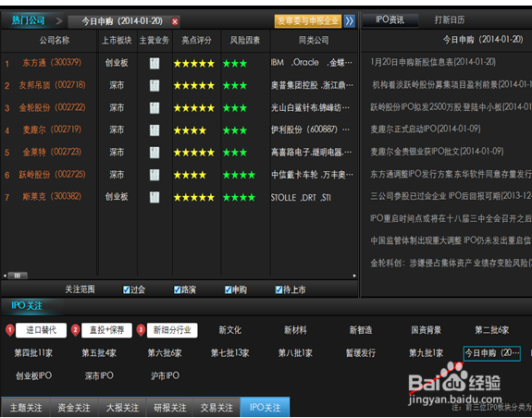Image resolution: width=532 pixels, height=418 pixels.
Task: Close the 今日申购 (2014-01-20) filter tab
Action: click(x=175, y=21)
